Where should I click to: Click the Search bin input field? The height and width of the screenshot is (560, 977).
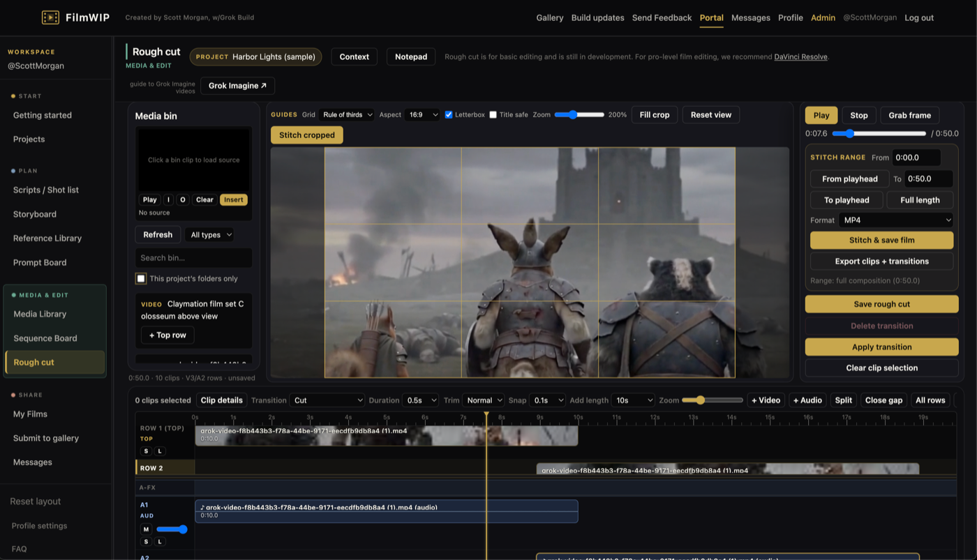pyautogui.click(x=193, y=257)
